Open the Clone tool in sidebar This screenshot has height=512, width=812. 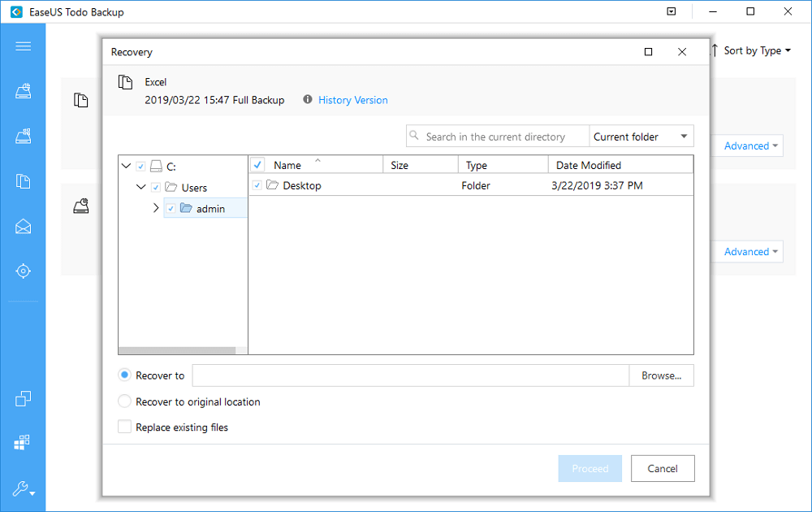tap(24, 398)
